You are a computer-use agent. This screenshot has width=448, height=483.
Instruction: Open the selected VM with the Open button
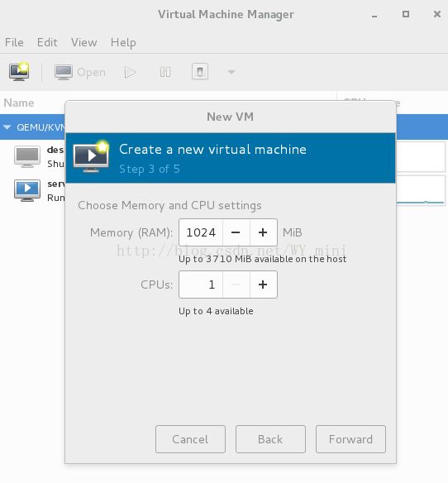point(80,73)
